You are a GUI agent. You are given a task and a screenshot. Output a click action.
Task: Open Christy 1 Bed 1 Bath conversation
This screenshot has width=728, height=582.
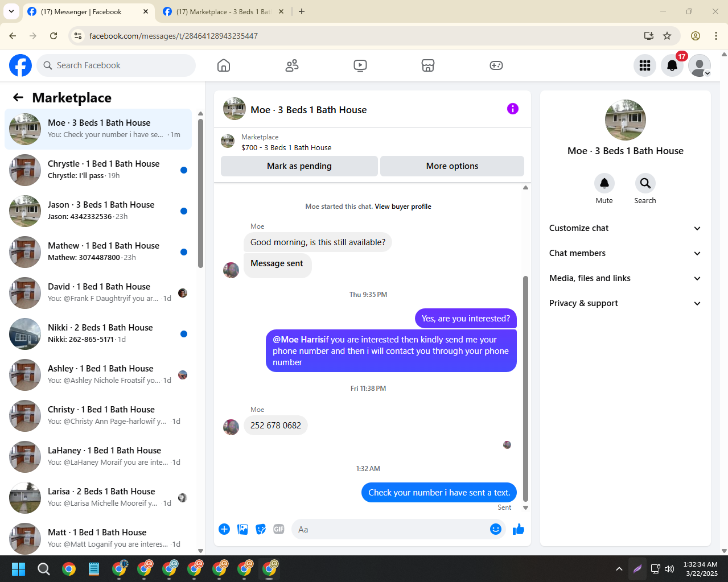click(98, 416)
